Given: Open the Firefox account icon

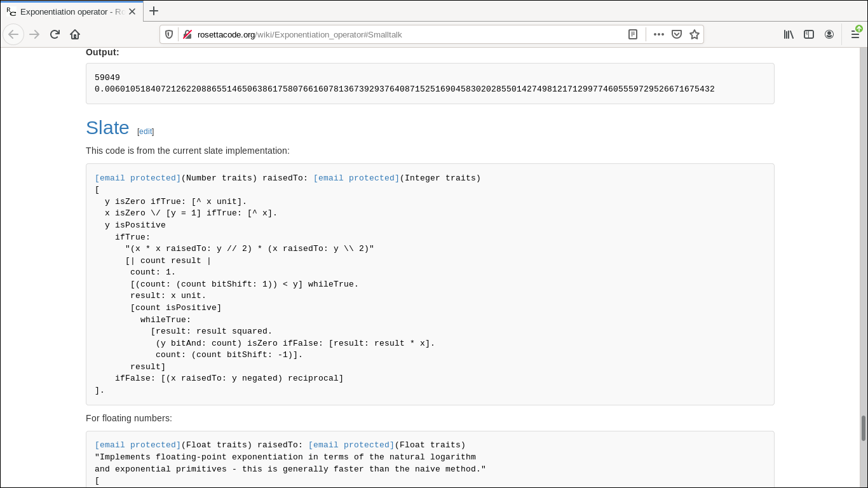Looking at the screenshot, I should (x=829, y=34).
